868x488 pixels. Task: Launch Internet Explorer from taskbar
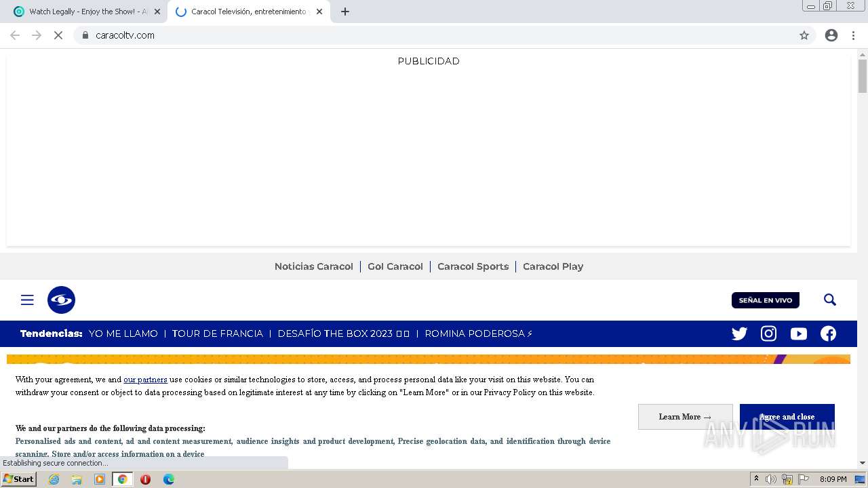pos(54,479)
